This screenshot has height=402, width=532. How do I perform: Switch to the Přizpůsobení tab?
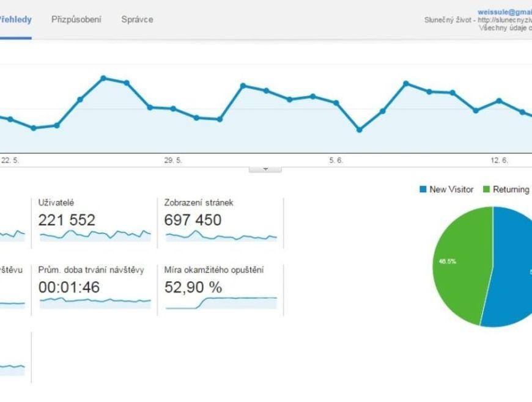click(x=76, y=20)
